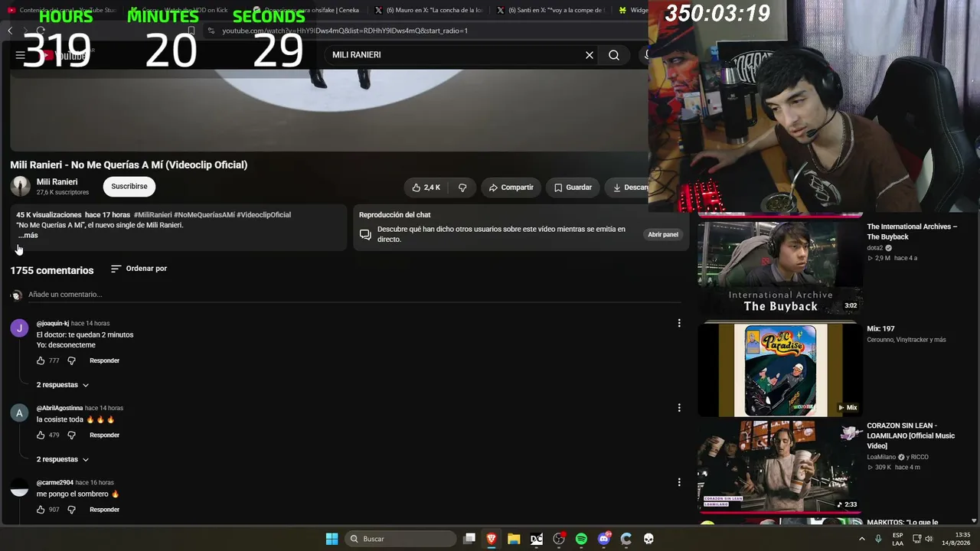Viewport: 980px width, 551px height.
Task: Dislike the joaquin-kj comment
Action: 71,360
